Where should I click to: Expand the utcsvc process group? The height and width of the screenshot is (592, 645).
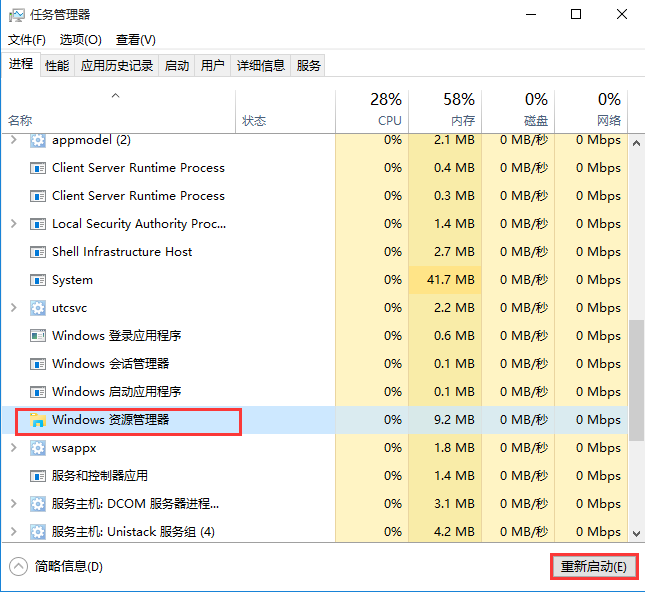pos(14,308)
